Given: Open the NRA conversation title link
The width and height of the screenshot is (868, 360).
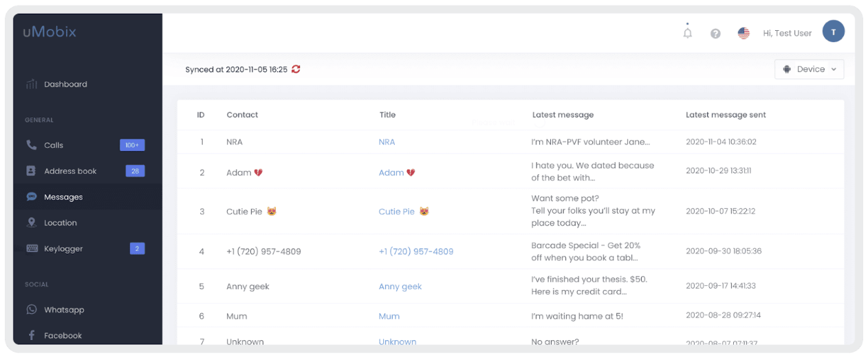Looking at the screenshot, I should pyautogui.click(x=387, y=142).
